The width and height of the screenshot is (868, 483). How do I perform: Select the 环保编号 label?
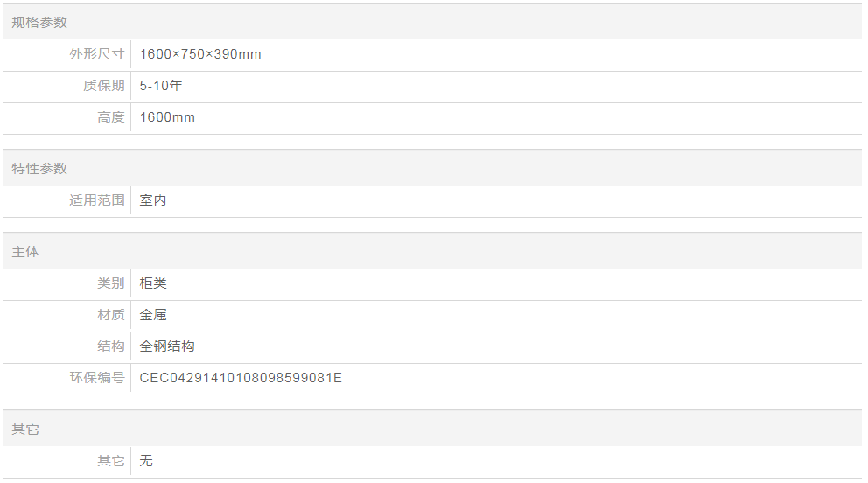(x=97, y=378)
